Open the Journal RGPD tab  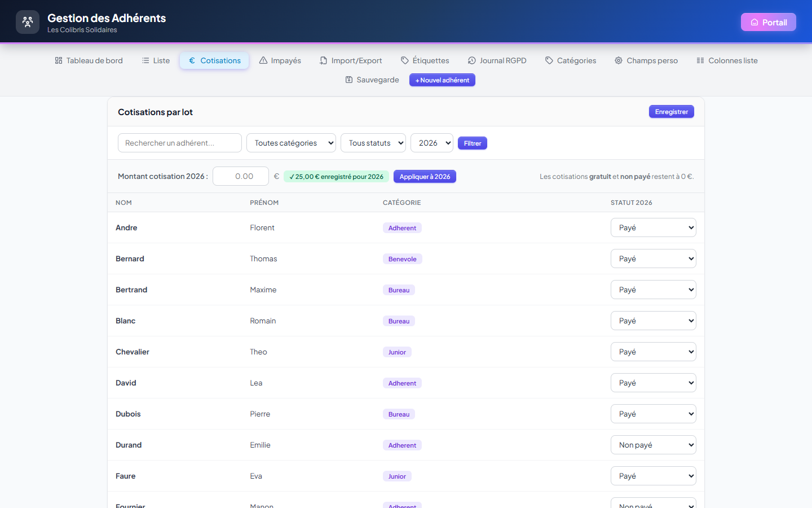(497, 60)
